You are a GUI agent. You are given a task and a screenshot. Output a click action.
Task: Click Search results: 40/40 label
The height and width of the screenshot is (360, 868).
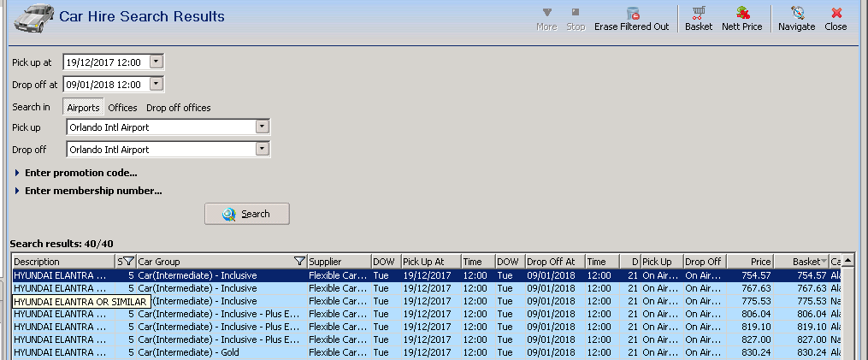click(x=62, y=244)
